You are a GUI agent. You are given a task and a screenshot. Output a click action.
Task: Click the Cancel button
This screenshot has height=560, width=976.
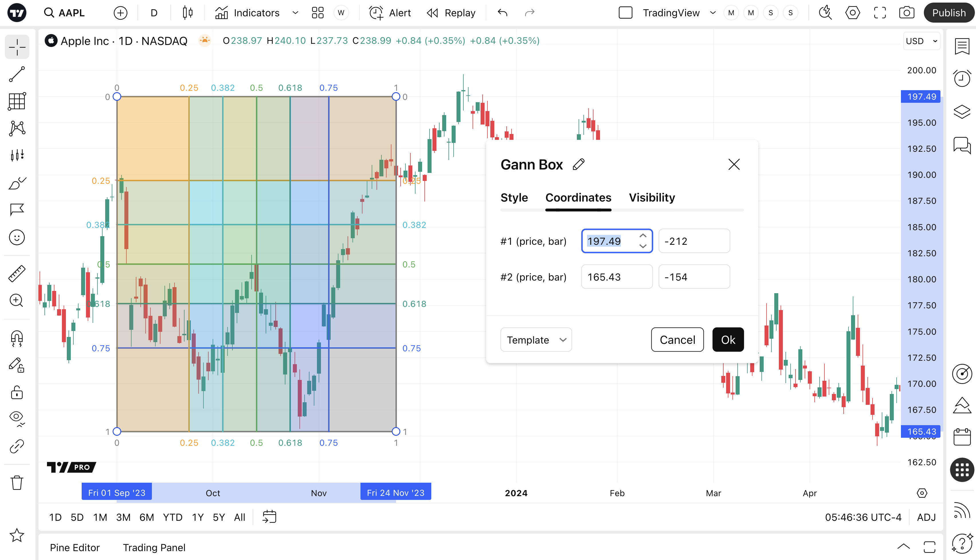pos(677,340)
